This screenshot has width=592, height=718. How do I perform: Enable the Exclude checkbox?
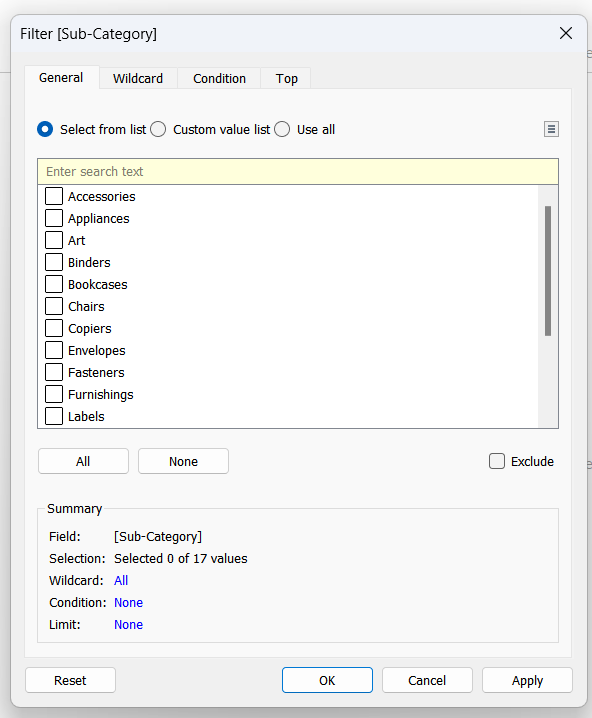(x=497, y=461)
